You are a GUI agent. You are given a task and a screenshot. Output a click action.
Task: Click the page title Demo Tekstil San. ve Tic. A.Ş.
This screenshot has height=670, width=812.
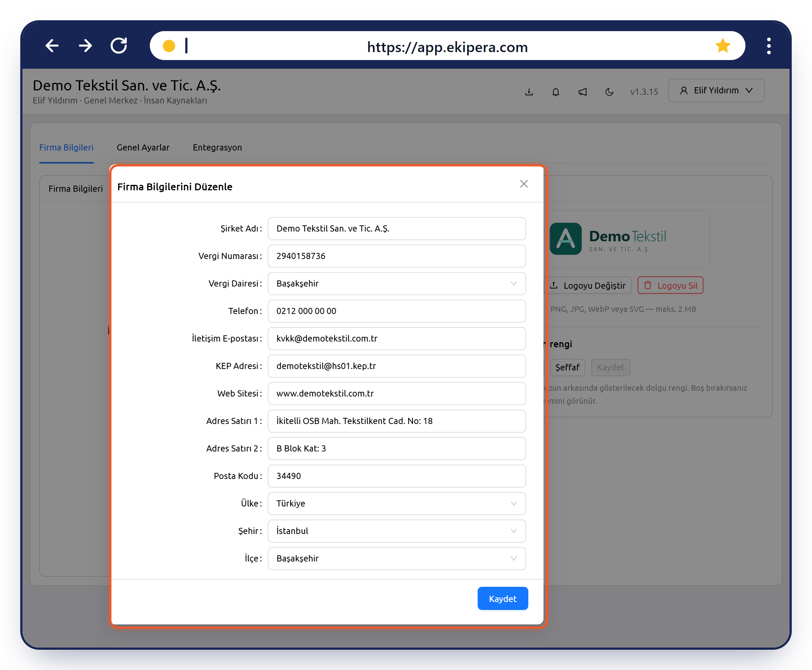tap(127, 85)
